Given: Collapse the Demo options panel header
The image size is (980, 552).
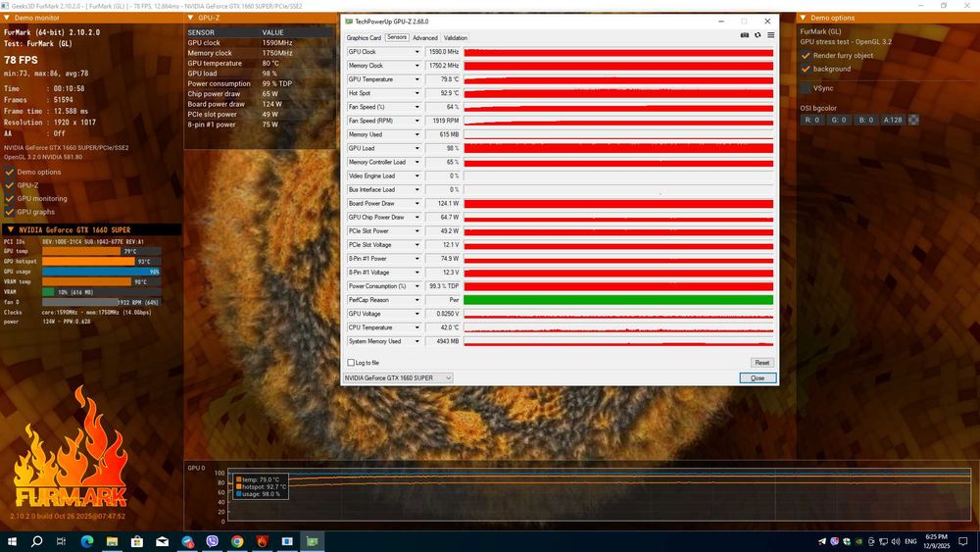Looking at the screenshot, I should click(804, 18).
